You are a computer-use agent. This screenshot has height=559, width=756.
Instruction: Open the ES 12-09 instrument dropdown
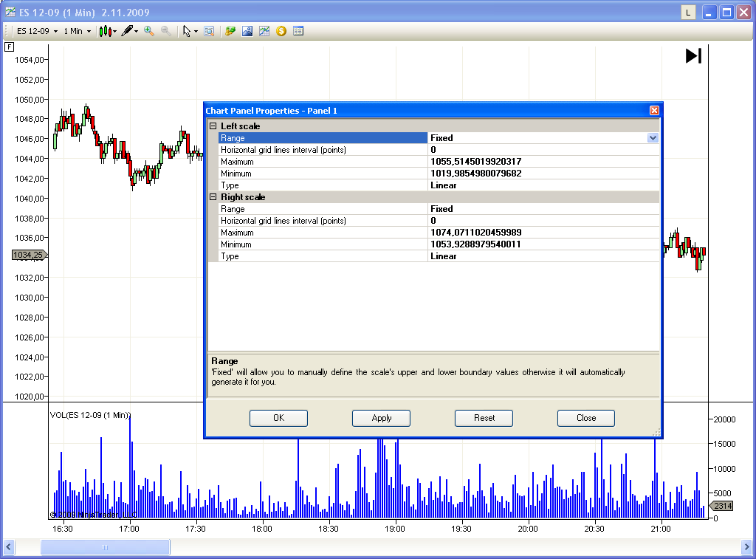click(37, 31)
